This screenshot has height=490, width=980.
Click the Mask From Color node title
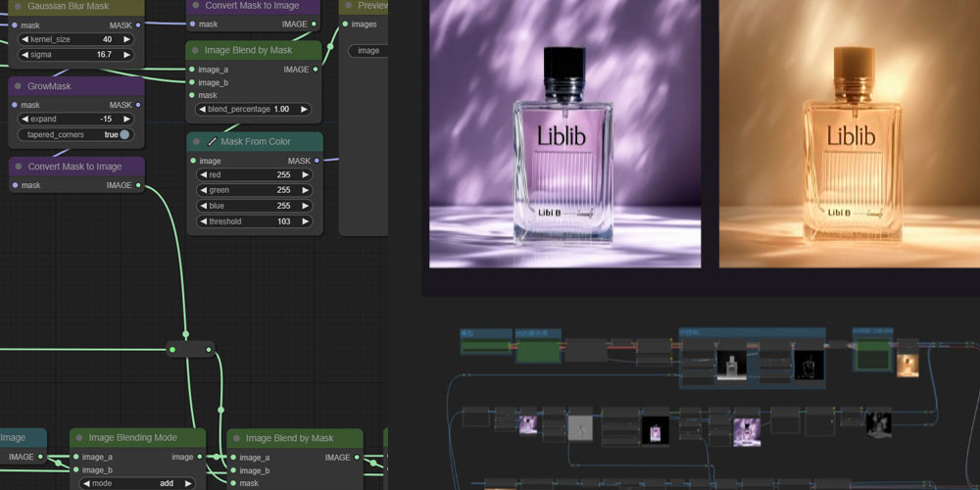[256, 141]
